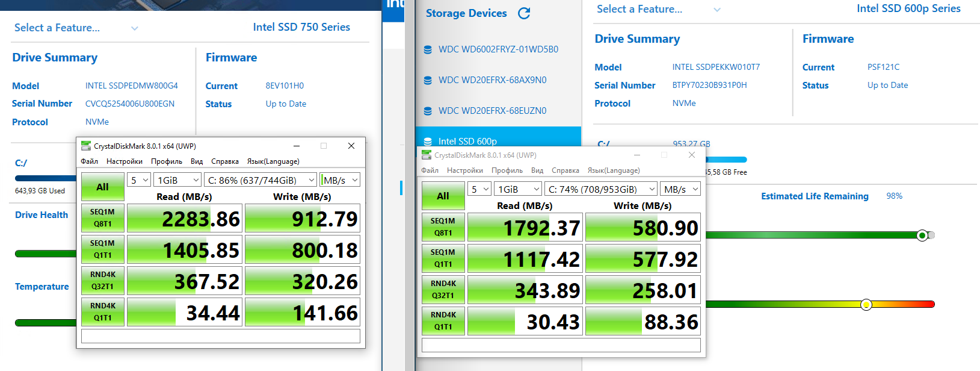
Task: Refresh the Storage Devices list
Action: 524,13
